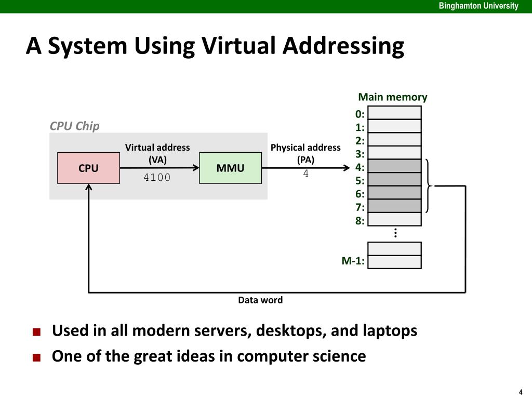Click the bullet 'One of the great ideas in computer science'
This screenshot has width=532, height=399.
click(x=209, y=356)
